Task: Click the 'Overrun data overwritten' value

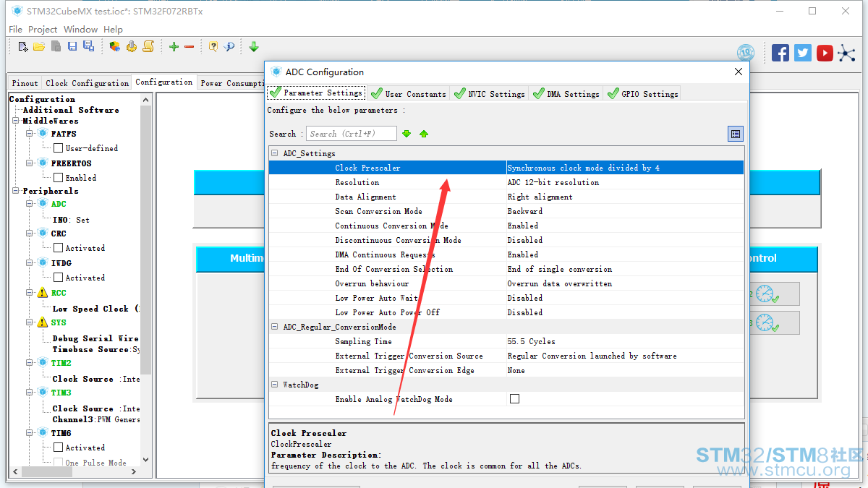Action: point(559,283)
